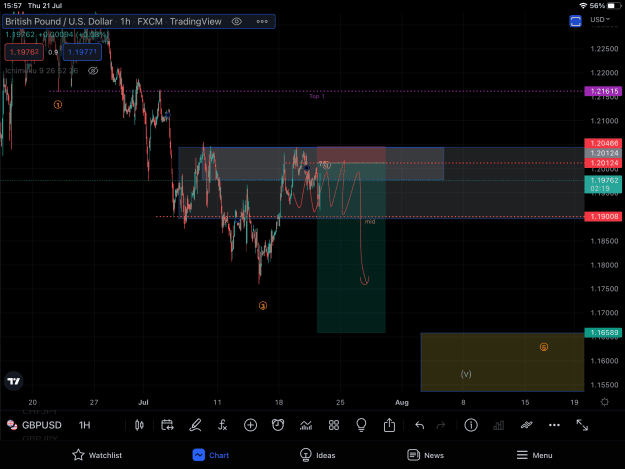Open the Menu tab

click(x=535, y=455)
